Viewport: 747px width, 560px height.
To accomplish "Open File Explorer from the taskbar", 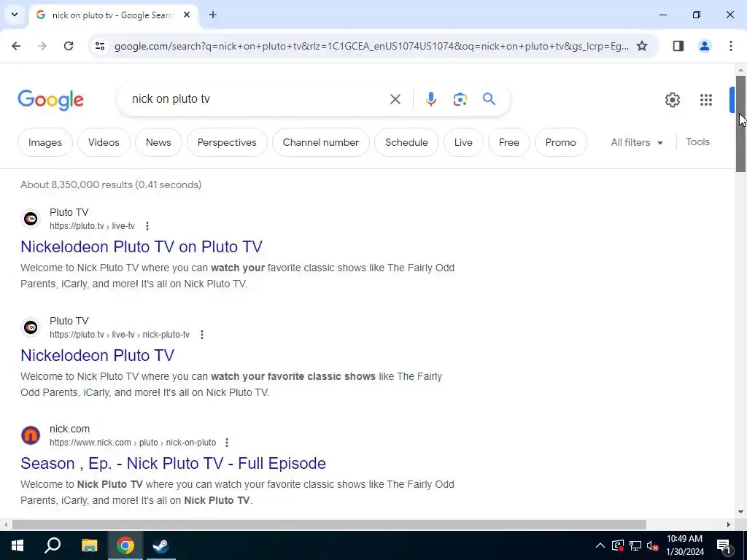I will (89, 545).
